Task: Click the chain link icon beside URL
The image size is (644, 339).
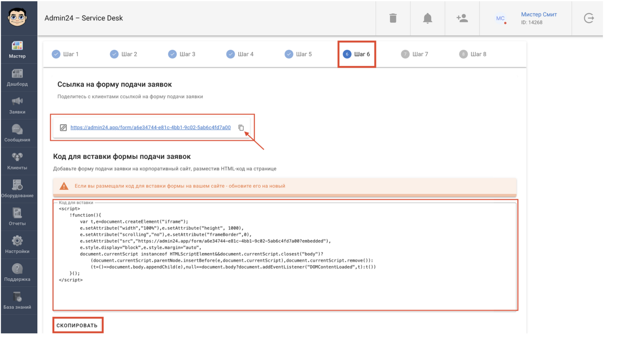Action: click(63, 128)
